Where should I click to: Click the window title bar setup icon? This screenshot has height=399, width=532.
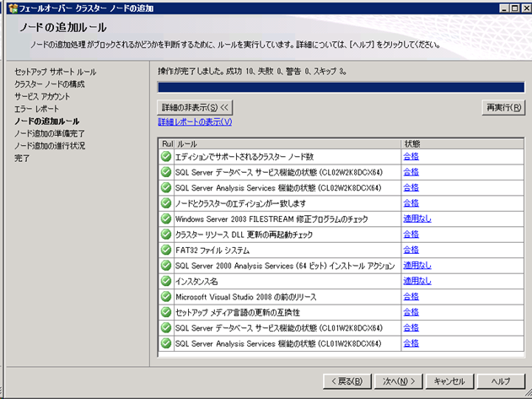[13, 8]
